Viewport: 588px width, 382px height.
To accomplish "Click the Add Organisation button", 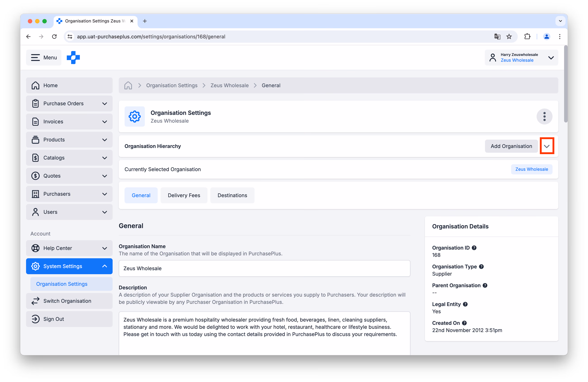I will point(511,146).
